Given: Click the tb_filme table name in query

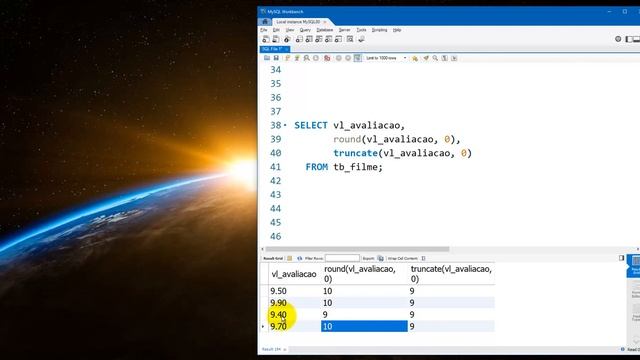Looking at the screenshot, I should point(356,167).
